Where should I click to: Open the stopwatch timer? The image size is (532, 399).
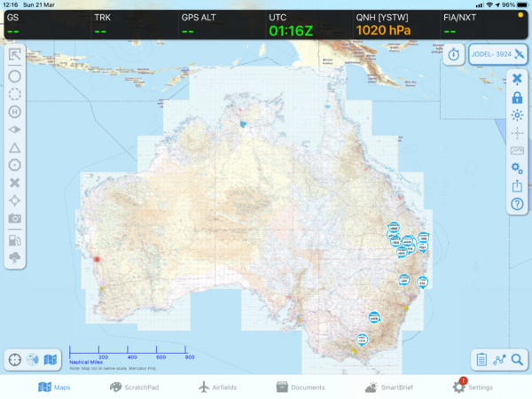[x=454, y=55]
